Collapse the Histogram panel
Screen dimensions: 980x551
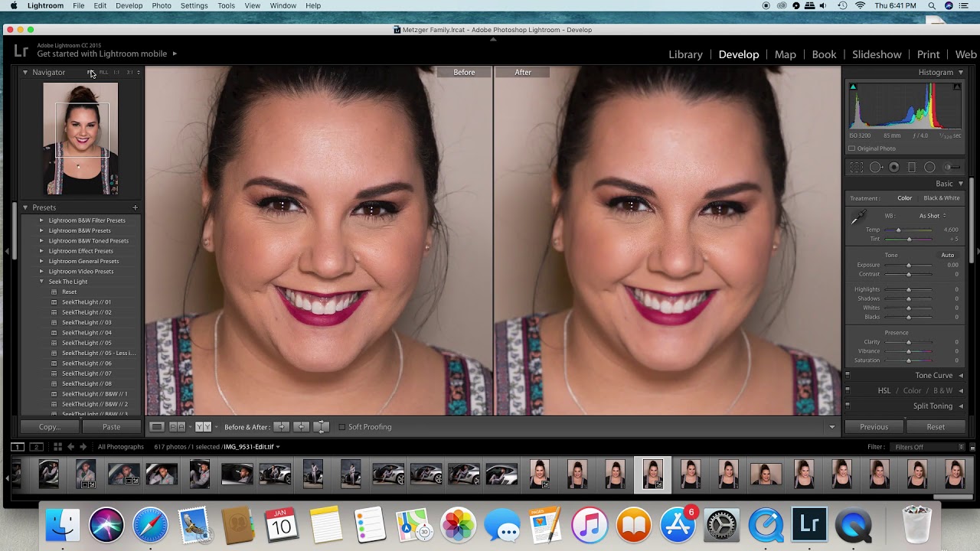pos(961,72)
